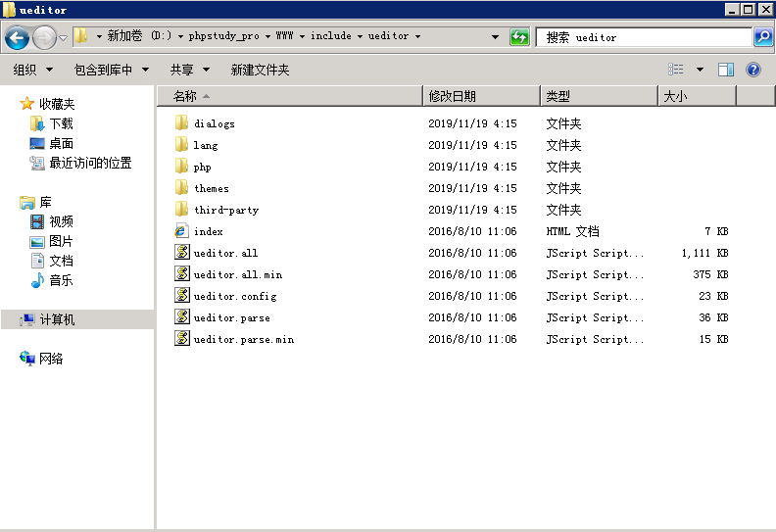Click the refresh button beside address bar
The image size is (776, 532).
coord(519,37)
